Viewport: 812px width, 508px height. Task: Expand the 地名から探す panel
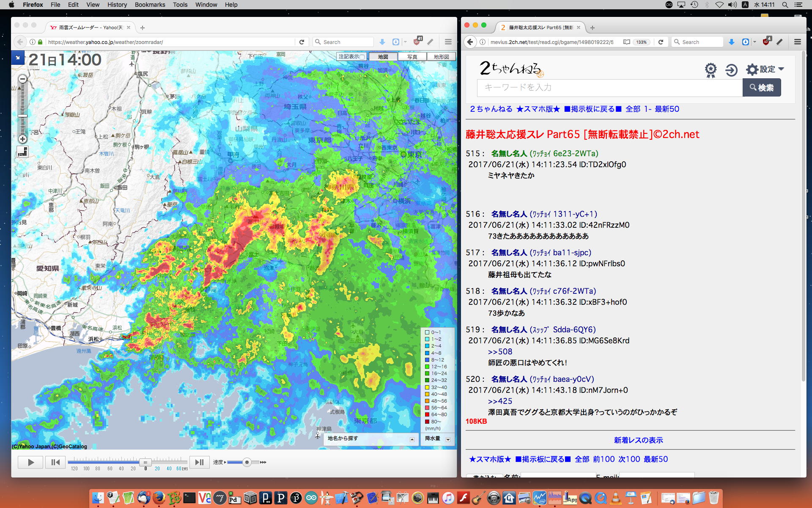412,439
